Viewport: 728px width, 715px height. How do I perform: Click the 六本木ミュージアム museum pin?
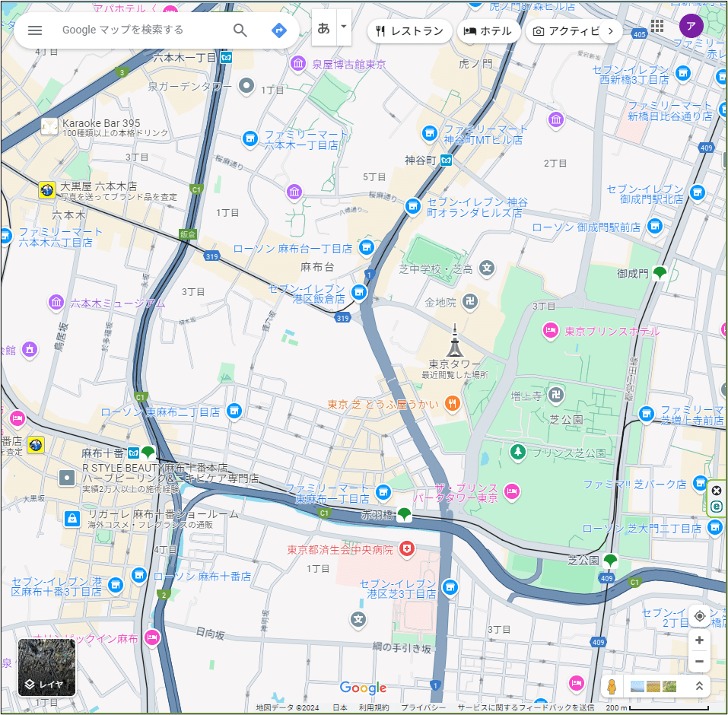56,303
